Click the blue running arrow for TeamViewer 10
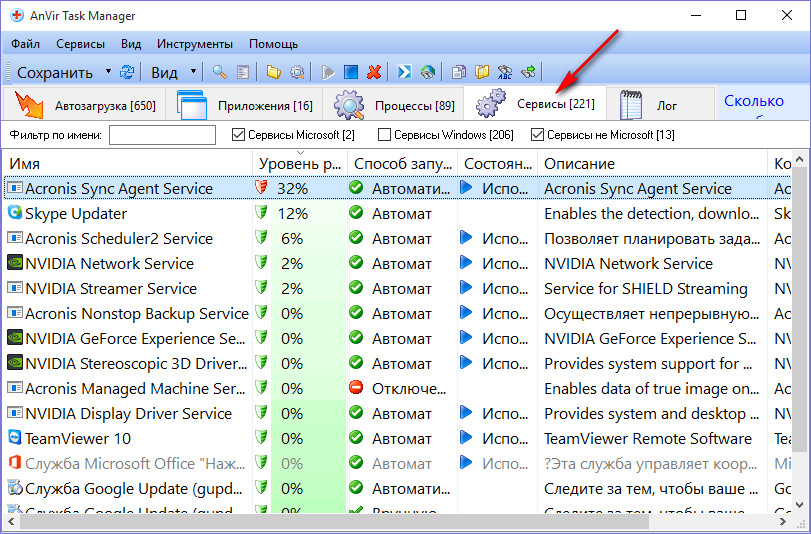 click(x=466, y=438)
